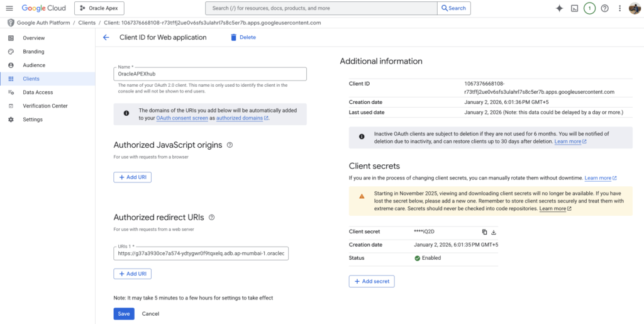The image size is (644, 324).
Task: Activate Cloud Shell terminal icon
Action: (574, 8)
